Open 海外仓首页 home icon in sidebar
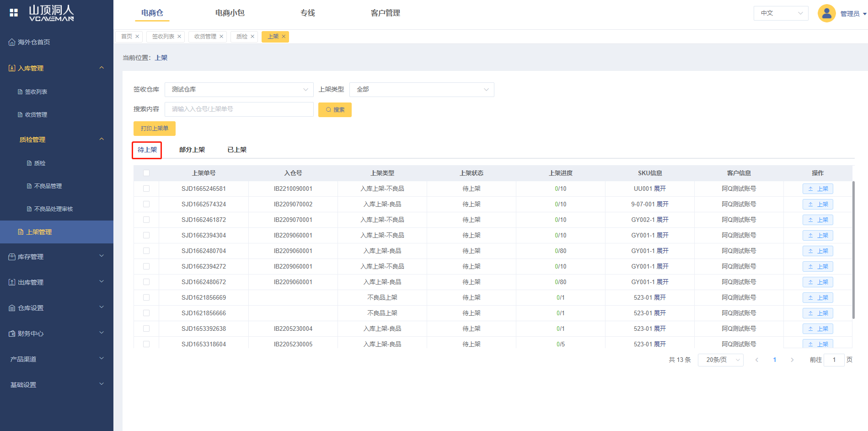The width and height of the screenshot is (868, 431). (12, 42)
